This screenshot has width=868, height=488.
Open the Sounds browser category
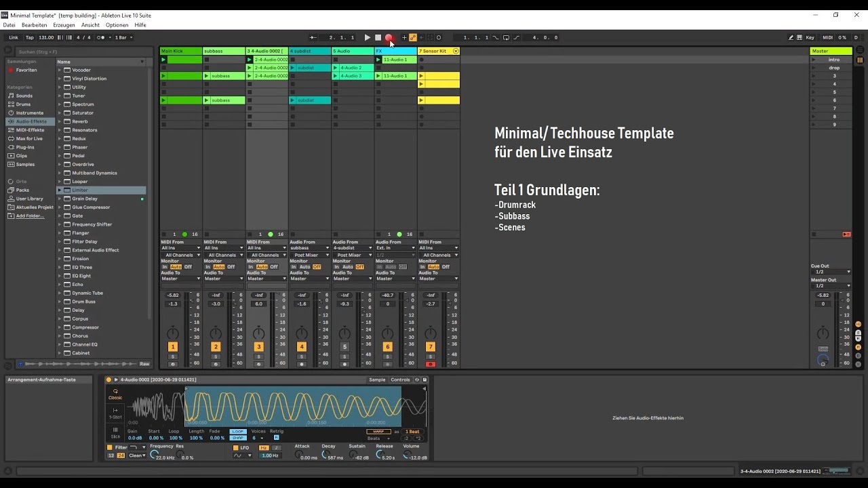(x=24, y=96)
